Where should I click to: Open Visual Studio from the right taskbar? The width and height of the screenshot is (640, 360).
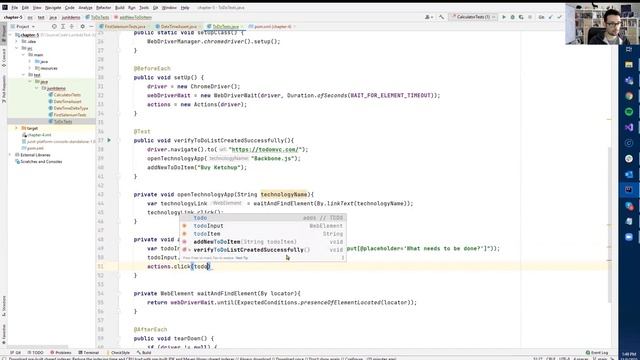point(629,127)
